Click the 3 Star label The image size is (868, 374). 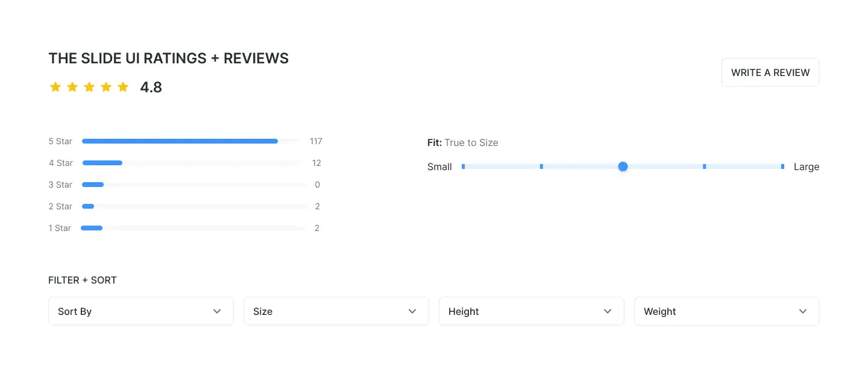click(x=60, y=185)
